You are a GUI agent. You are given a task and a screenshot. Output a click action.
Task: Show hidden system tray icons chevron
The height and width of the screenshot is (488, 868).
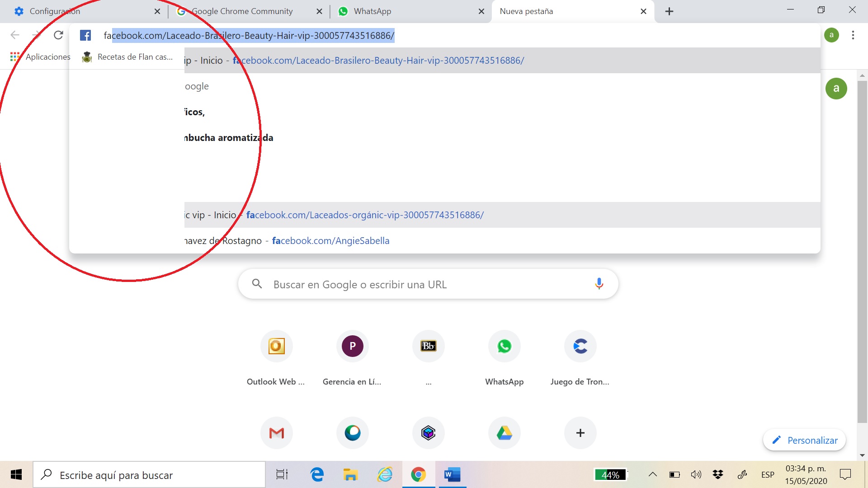pyautogui.click(x=652, y=474)
